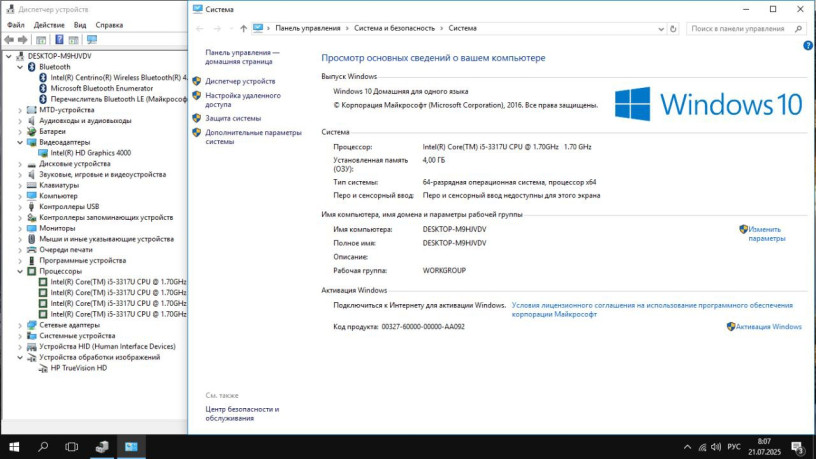Open Центр безопасности и обслуживания link

click(242, 414)
